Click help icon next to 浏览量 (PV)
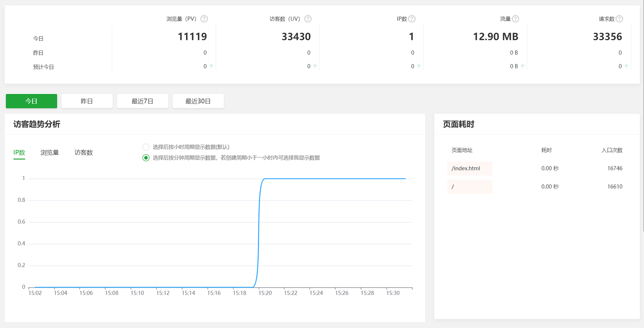This screenshot has width=644, height=328. click(204, 19)
